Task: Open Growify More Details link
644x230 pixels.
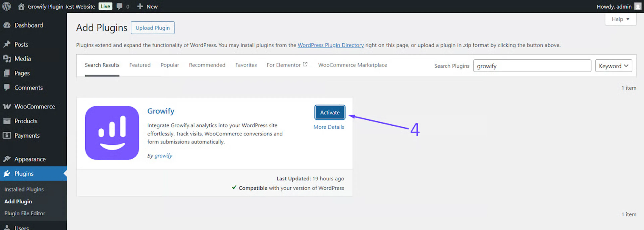Action: tap(329, 127)
